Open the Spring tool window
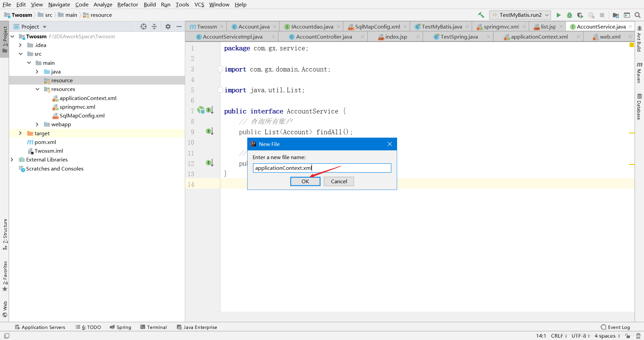 tap(120, 327)
